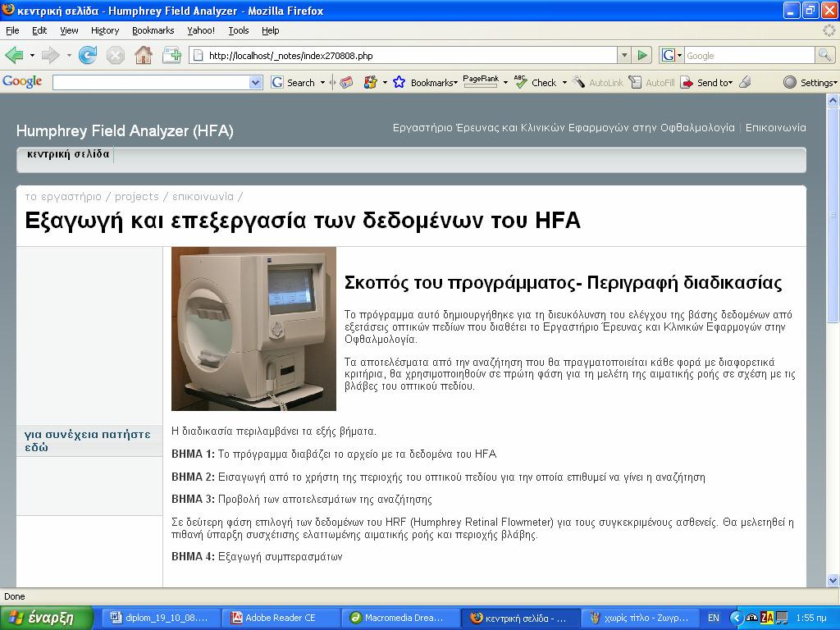
Task: Click the Google toolbar search input field
Action: [151, 83]
